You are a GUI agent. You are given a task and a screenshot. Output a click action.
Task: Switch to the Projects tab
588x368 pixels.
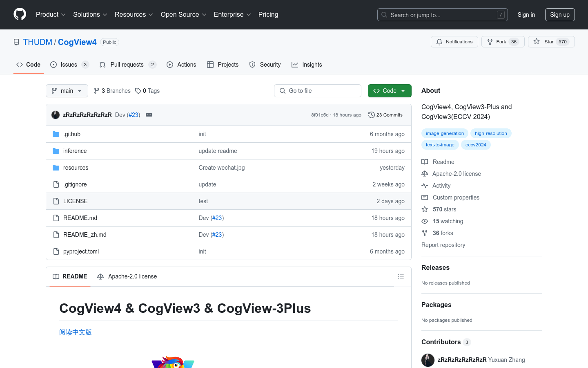coord(223,65)
